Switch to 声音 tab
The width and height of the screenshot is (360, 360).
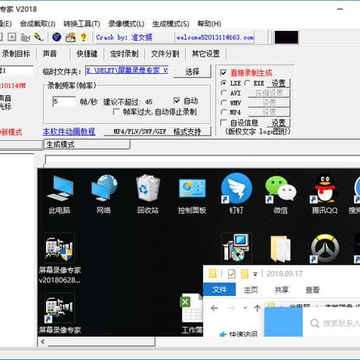tap(50, 54)
